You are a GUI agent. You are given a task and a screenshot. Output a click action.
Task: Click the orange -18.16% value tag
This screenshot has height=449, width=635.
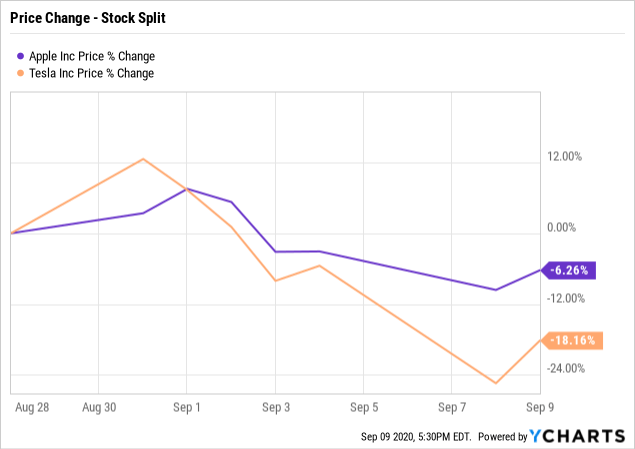571,340
